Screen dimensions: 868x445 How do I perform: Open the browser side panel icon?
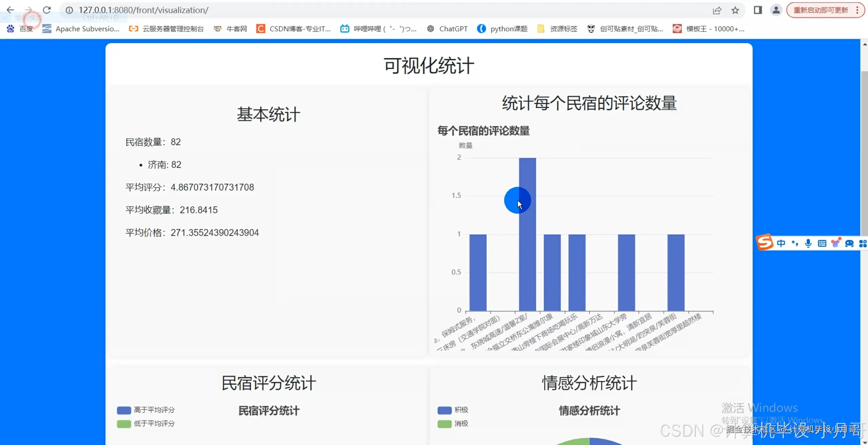[x=758, y=10]
